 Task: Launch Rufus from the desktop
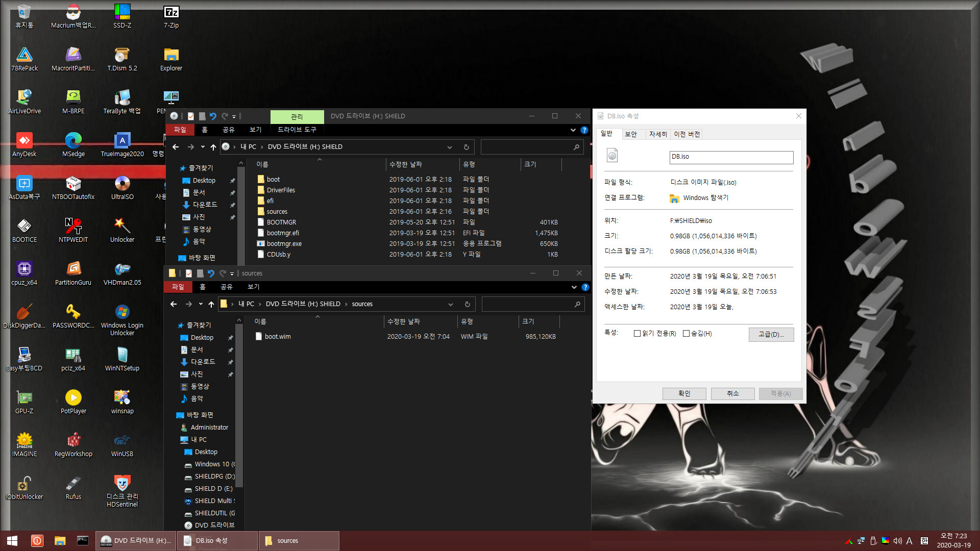coord(73,488)
